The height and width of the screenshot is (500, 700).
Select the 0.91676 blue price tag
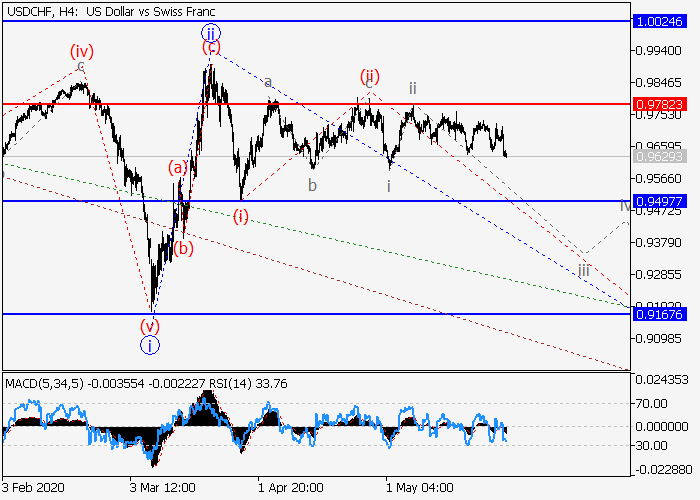pyautogui.click(x=661, y=314)
